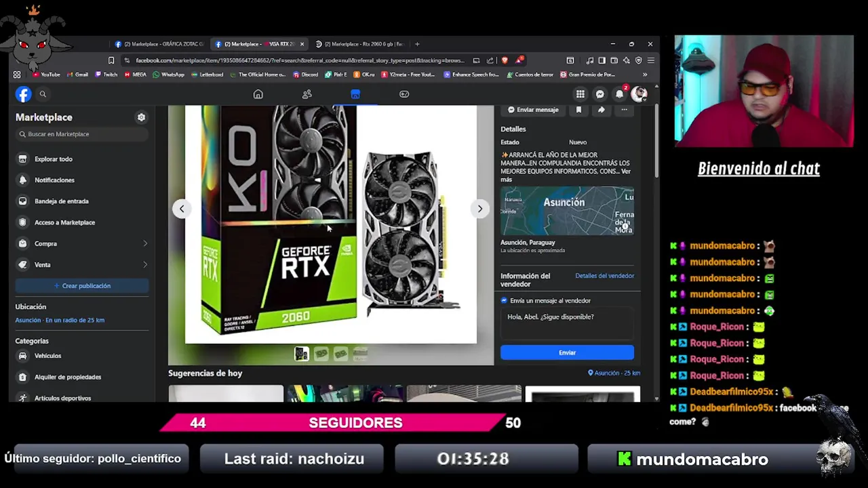The image size is (868, 488).
Task: Click Enviar mensaje button
Action: click(x=533, y=110)
